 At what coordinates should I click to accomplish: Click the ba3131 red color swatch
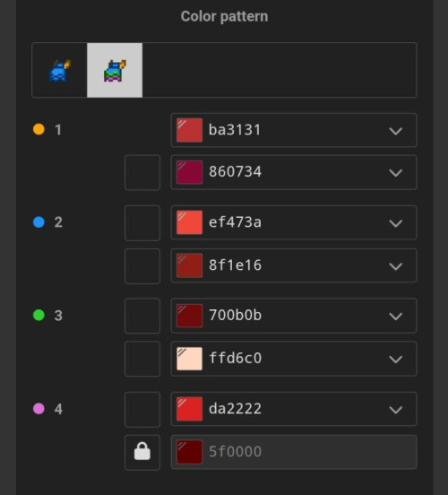(189, 130)
